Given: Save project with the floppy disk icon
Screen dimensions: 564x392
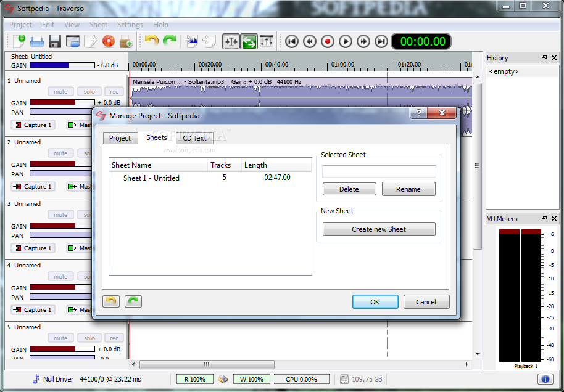Looking at the screenshot, I should coord(55,41).
